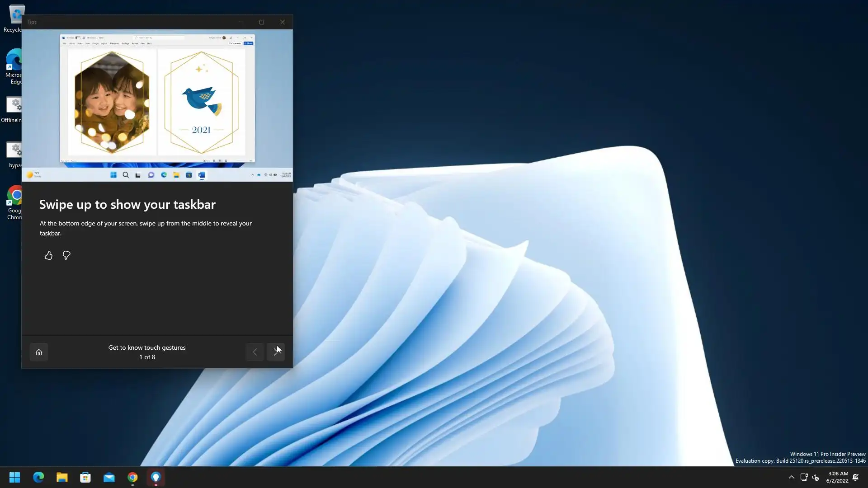Open the clock and date flyout
This screenshot has height=488, width=868.
tap(837, 477)
